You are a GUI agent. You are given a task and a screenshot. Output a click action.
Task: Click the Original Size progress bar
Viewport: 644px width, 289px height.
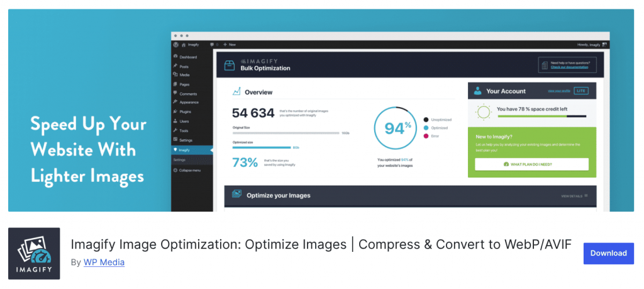[286, 133]
